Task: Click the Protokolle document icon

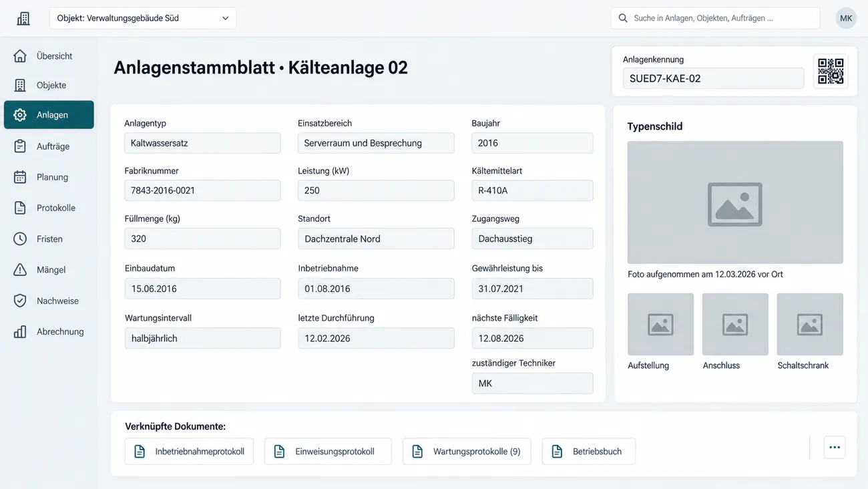Action: click(x=20, y=208)
